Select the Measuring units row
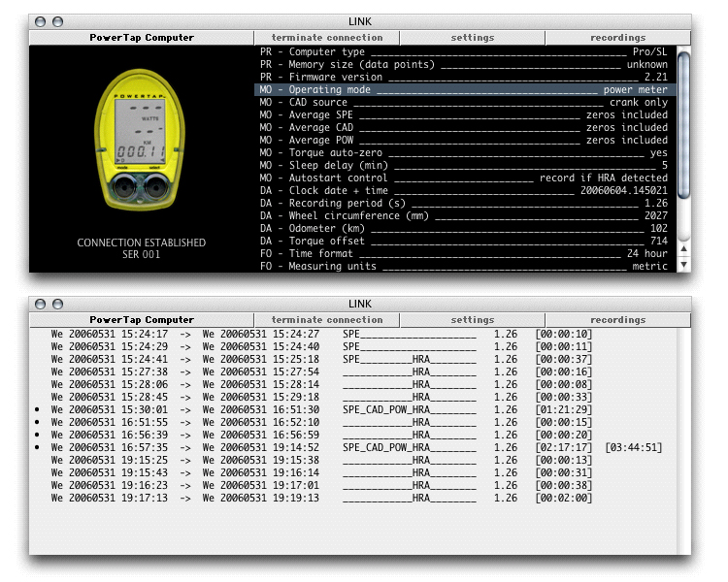This screenshot has width=728, height=582. coord(465,266)
